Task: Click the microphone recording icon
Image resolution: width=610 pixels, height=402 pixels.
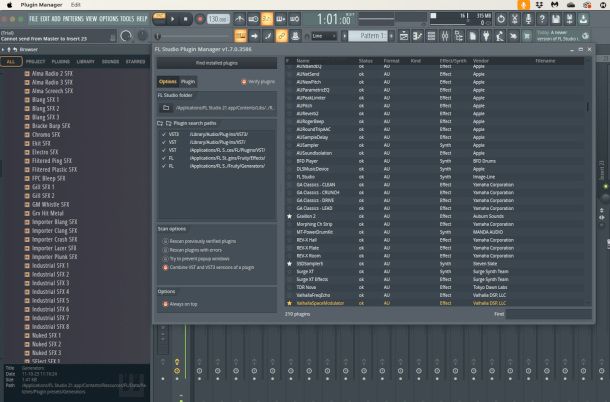Action: click(x=528, y=19)
